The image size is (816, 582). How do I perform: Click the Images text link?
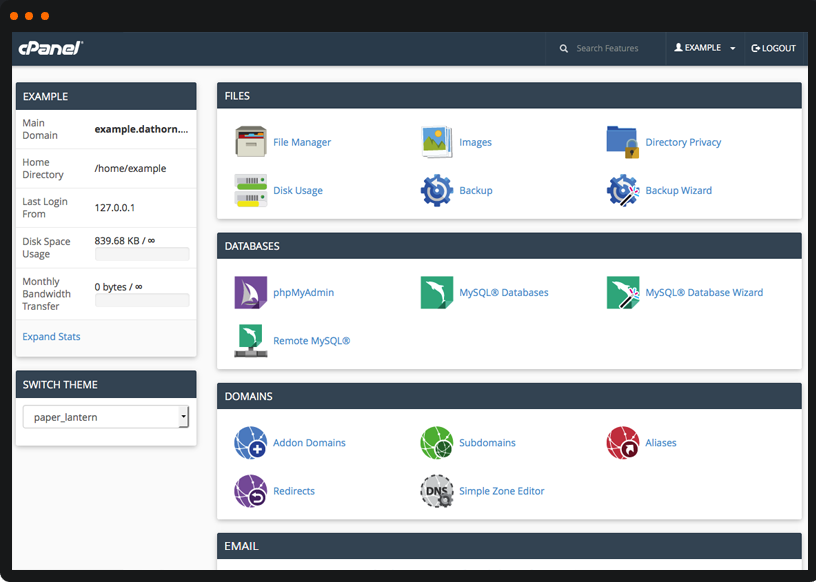tap(475, 142)
